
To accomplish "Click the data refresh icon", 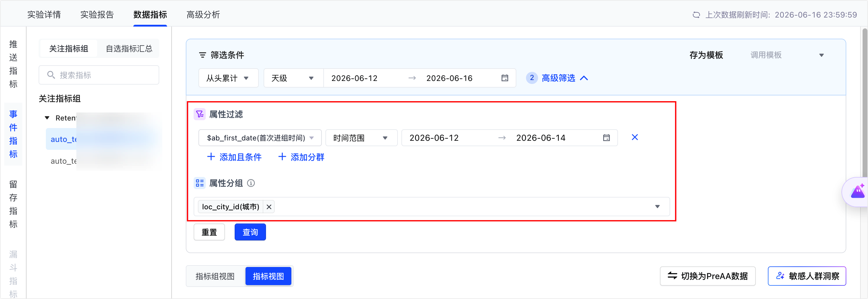I will point(696,15).
